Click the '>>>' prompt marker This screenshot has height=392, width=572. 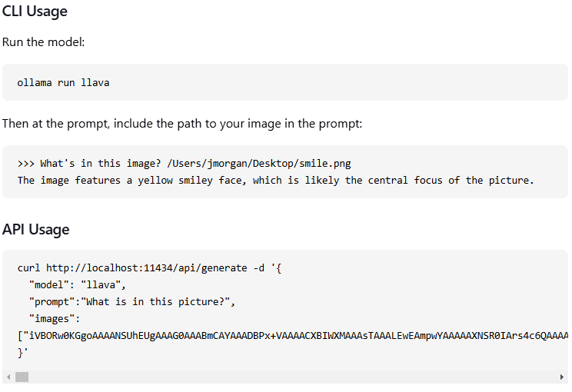25,164
